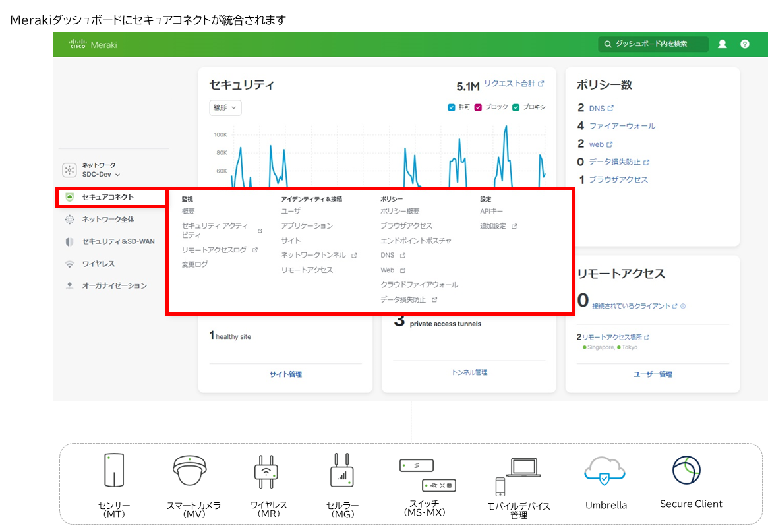Uncheck the 許可 legend checkbox
Image resolution: width=768 pixels, height=532 pixels.
tap(451, 107)
